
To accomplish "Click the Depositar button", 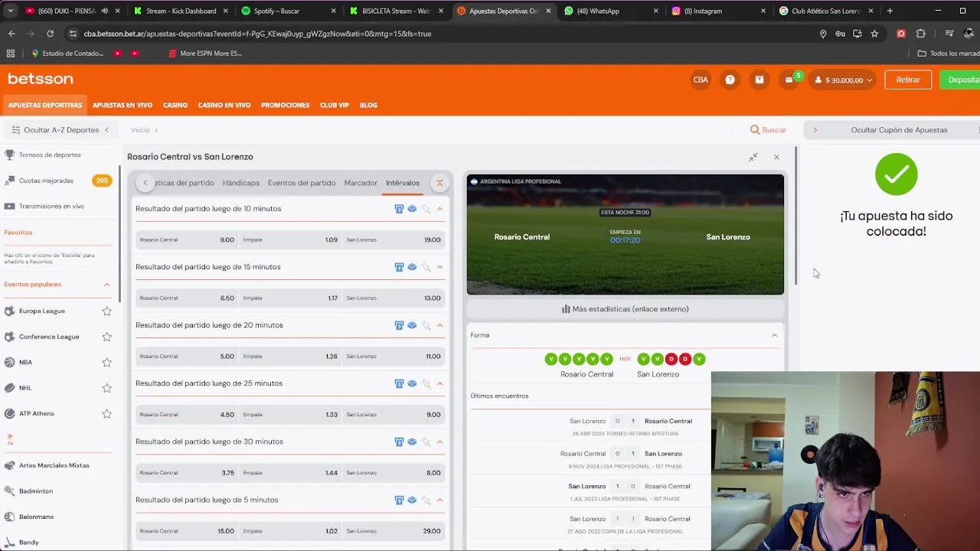I will click(x=960, y=80).
